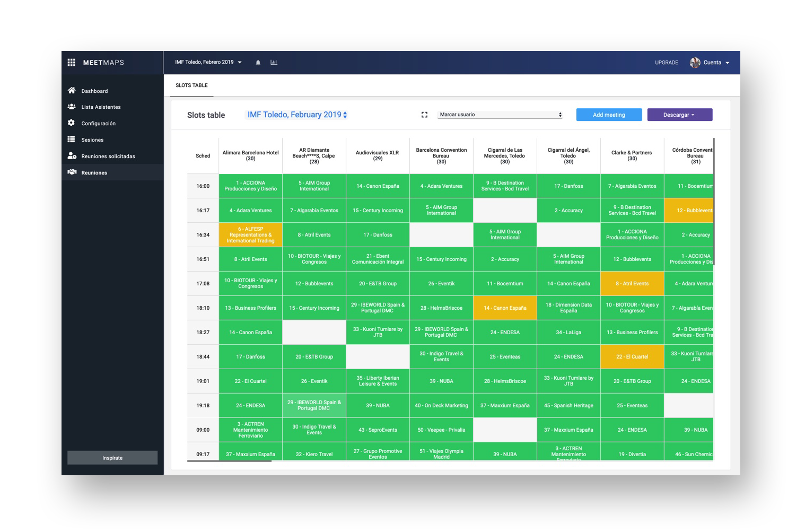This screenshot has height=532, width=805.
Task: Click cell 34 - LaLiga at 18:27
Action: [x=568, y=333]
